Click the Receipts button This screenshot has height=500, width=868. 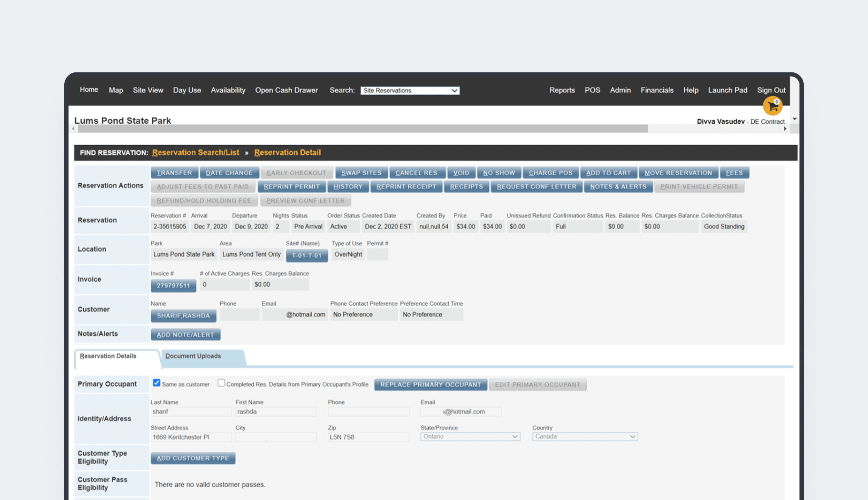(x=466, y=187)
